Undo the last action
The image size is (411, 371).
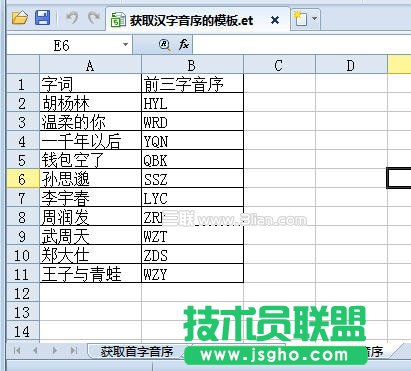tap(71, 17)
